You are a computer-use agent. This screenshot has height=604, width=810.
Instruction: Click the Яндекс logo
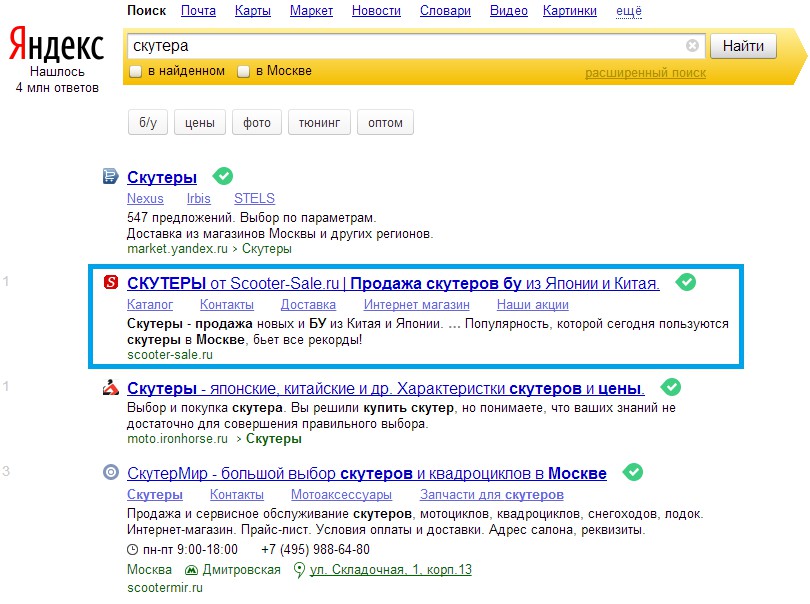(56, 44)
